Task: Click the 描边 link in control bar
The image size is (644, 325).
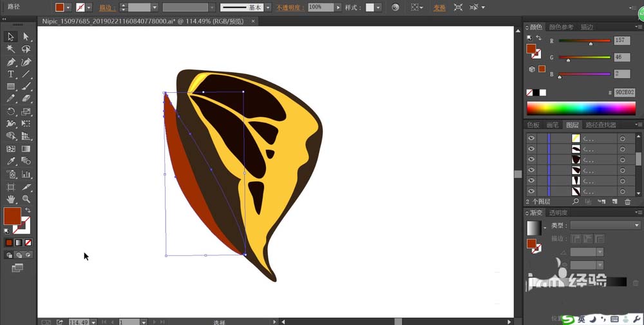Action: coord(107,8)
